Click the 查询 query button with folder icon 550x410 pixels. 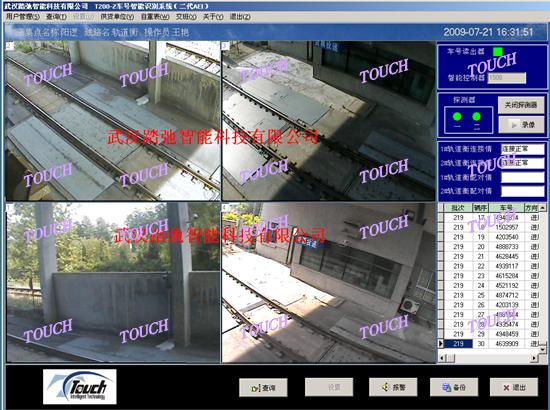click(x=263, y=388)
